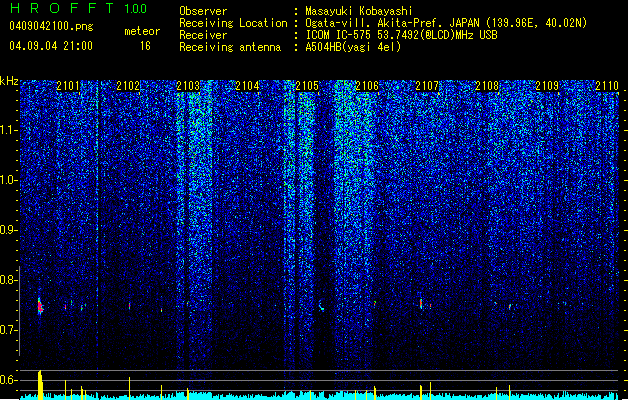Click the HROFFT 1.0.0 title text
Image resolution: width=629 pixels, height=400 pixels.
tap(78, 8)
